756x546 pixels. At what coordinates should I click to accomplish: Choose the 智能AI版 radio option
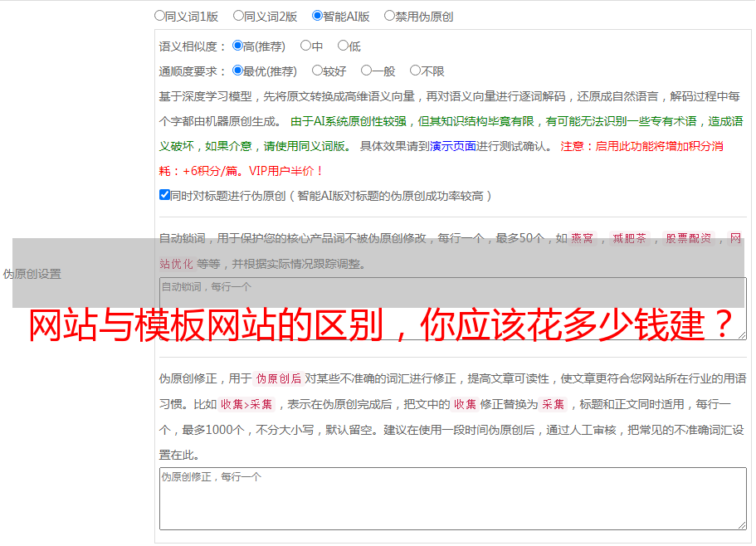coord(317,16)
